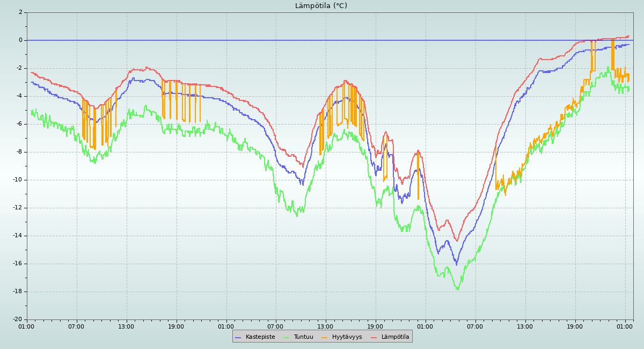
Task: Click the y-axis label -18
Action: point(17,292)
